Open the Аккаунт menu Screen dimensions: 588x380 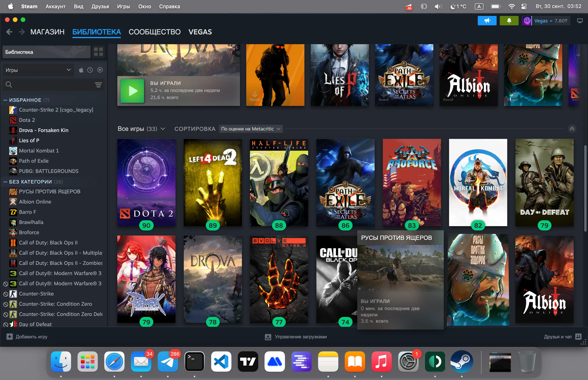(x=56, y=6)
